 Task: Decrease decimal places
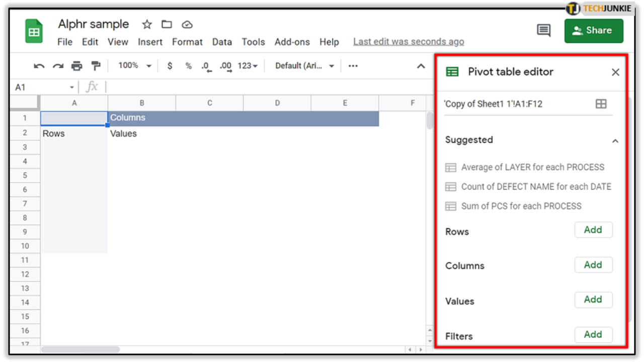tap(206, 66)
